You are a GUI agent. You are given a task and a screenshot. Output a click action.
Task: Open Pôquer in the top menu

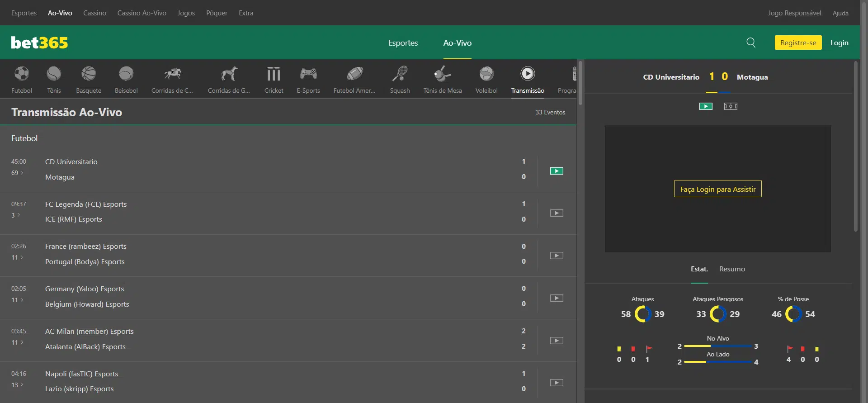(217, 13)
